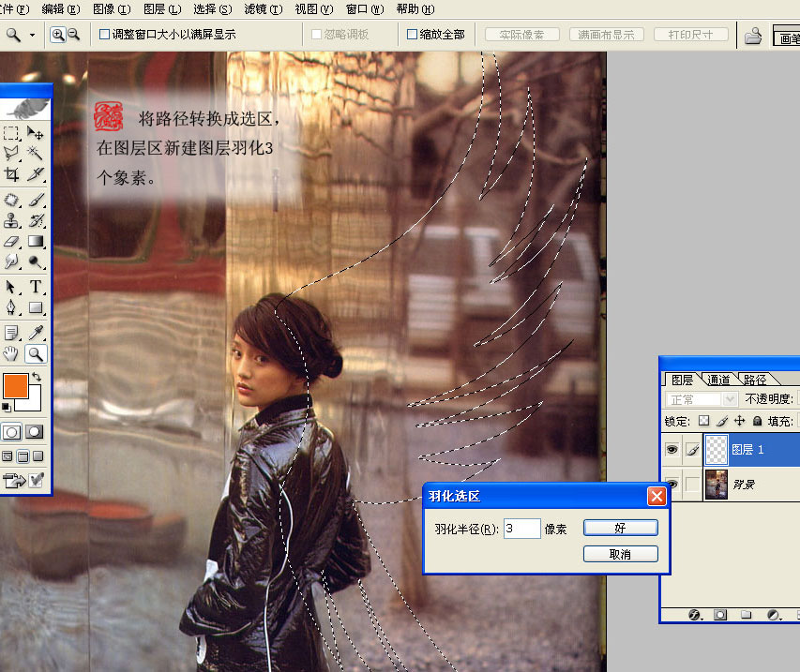This screenshot has width=800, height=672.
Task: Open the 图层(L) menu
Action: pyautogui.click(x=162, y=8)
